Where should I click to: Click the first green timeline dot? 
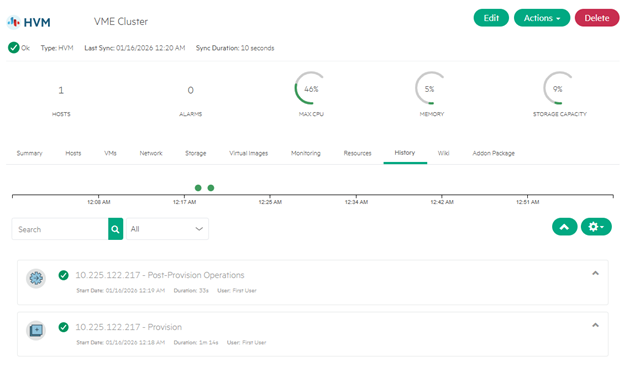[x=198, y=188]
